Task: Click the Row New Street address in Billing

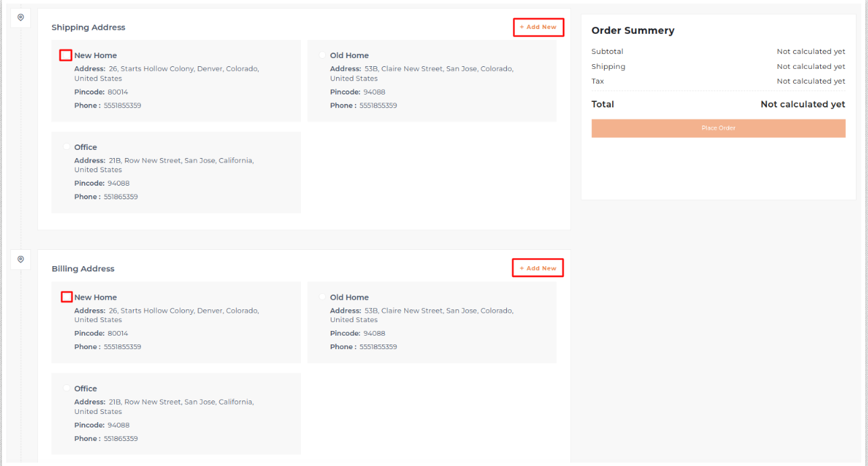Action: coord(180,402)
